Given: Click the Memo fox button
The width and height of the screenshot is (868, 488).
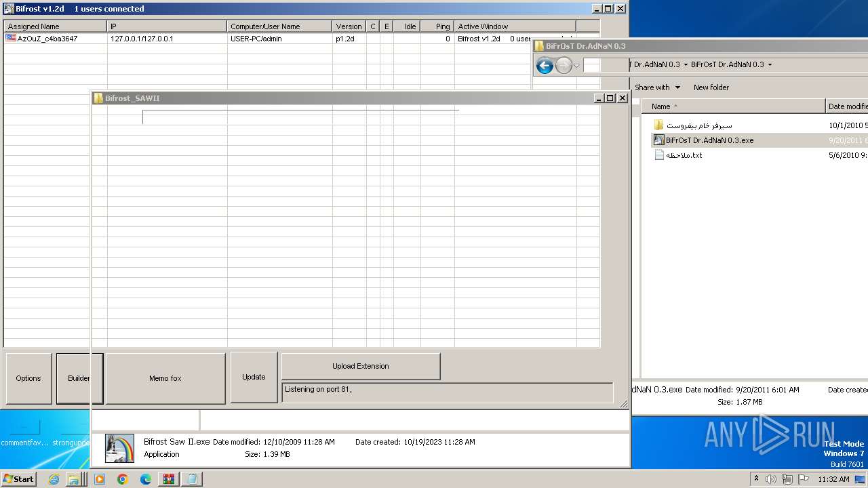Looking at the screenshot, I should point(165,378).
